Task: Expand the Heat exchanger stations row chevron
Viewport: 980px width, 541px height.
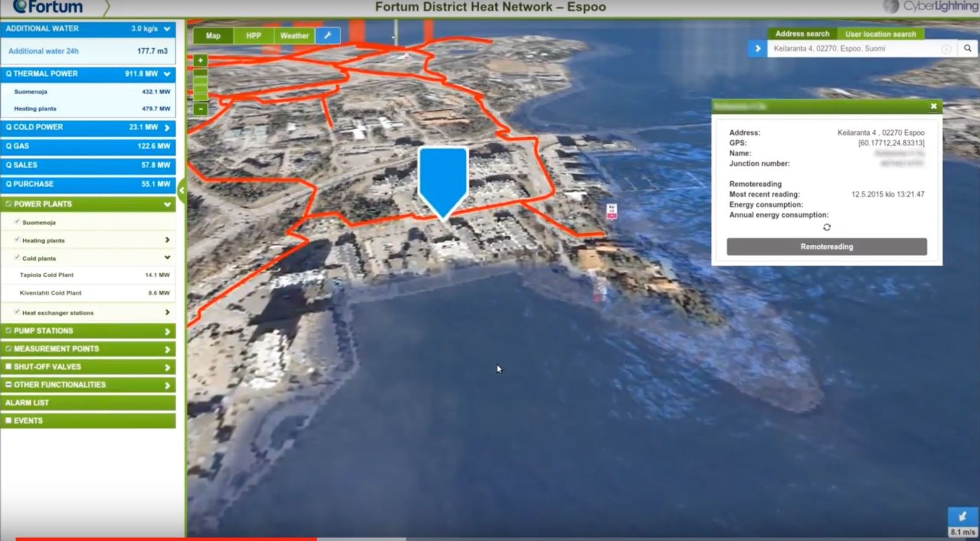Action: (x=167, y=312)
